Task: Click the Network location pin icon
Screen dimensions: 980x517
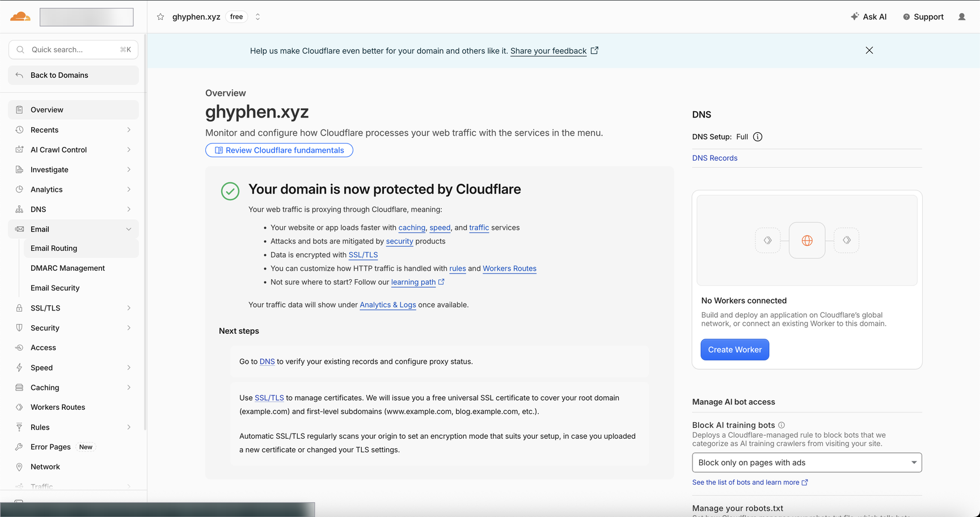Action: tap(19, 467)
